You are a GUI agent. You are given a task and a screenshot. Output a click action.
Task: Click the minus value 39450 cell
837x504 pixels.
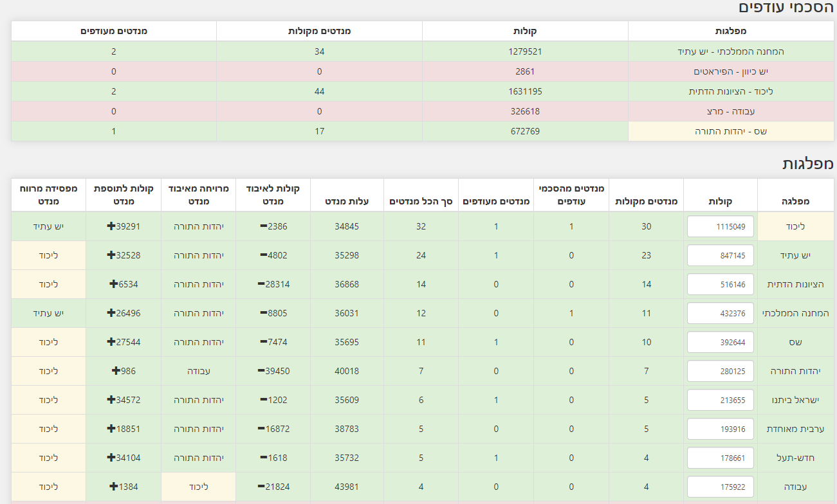click(x=273, y=371)
